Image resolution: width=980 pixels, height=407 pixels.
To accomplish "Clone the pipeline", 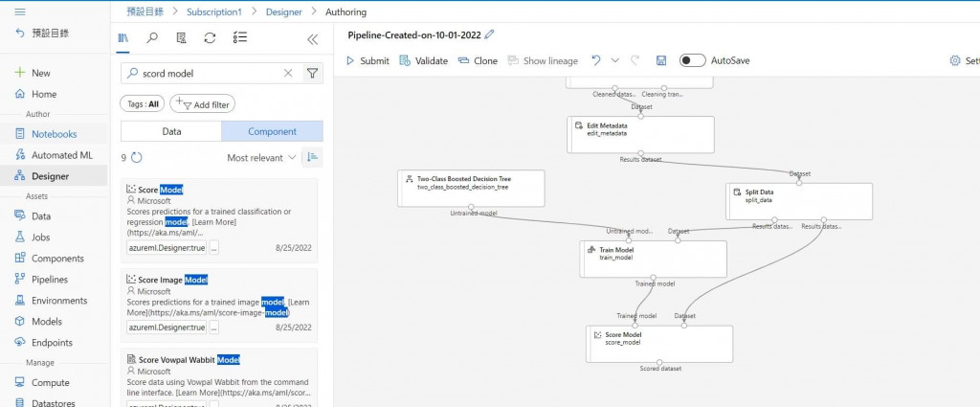I will 478,60.
